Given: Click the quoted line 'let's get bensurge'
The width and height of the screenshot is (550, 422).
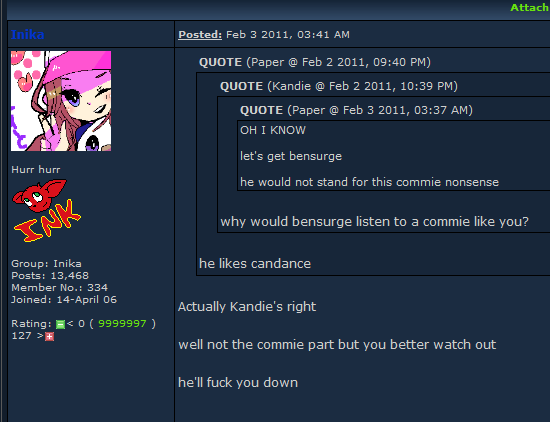Looking at the screenshot, I should point(291,156).
